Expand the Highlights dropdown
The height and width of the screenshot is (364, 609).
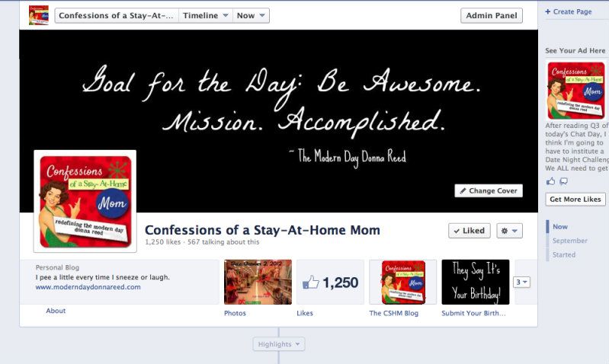click(279, 344)
